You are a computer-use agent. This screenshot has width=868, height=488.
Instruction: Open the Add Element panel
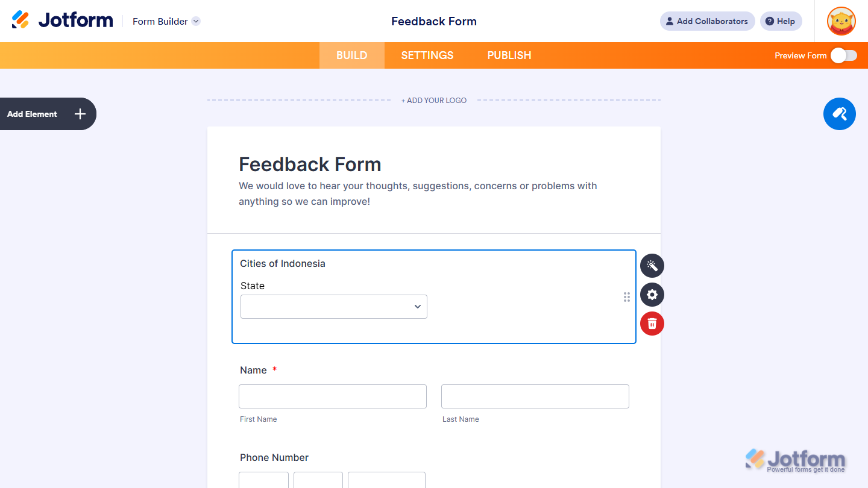(x=32, y=114)
